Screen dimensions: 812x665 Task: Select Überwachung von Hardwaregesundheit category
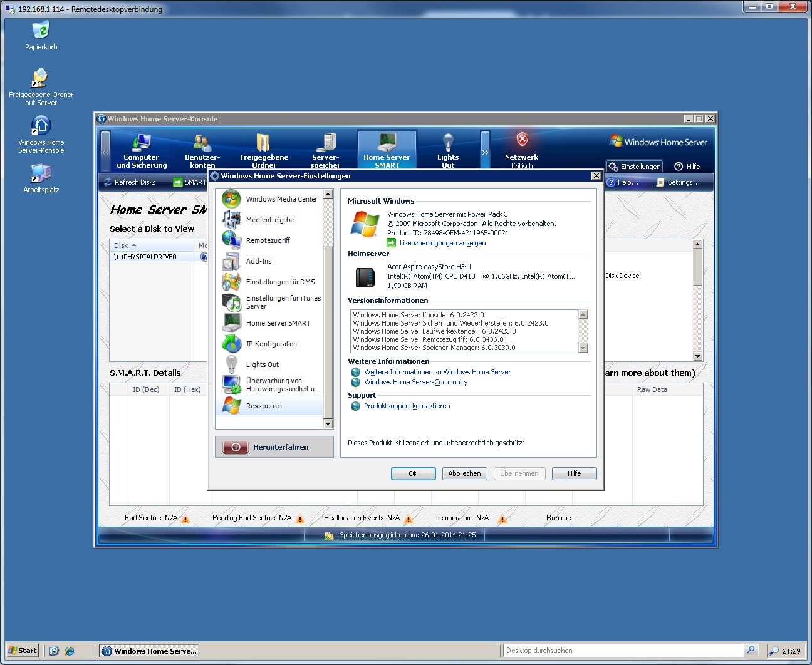[269, 385]
